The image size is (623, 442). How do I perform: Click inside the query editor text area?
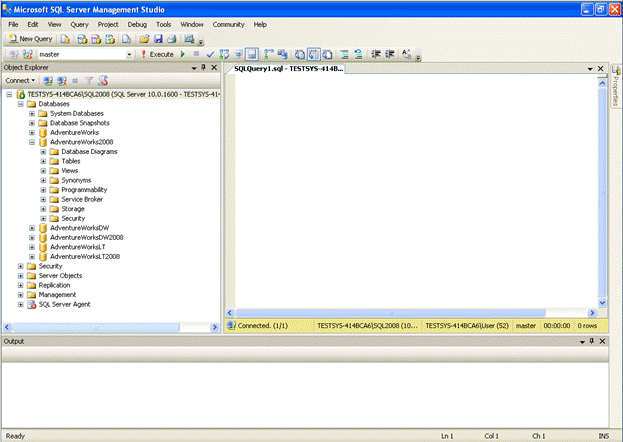click(416, 191)
